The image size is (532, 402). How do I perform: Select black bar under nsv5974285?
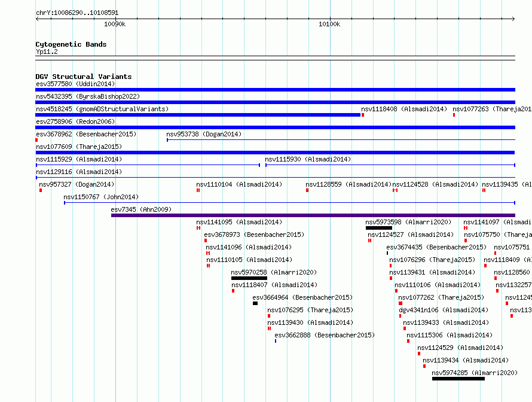click(x=458, y=379)
